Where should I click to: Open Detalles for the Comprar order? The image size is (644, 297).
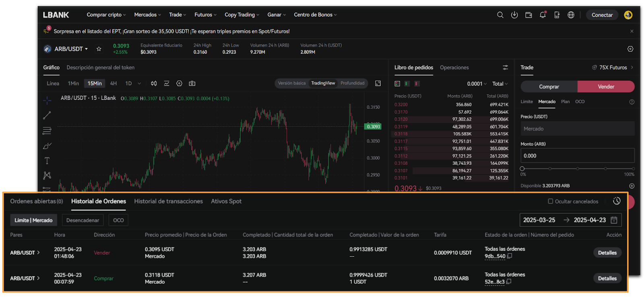click(x=607, y=278)
